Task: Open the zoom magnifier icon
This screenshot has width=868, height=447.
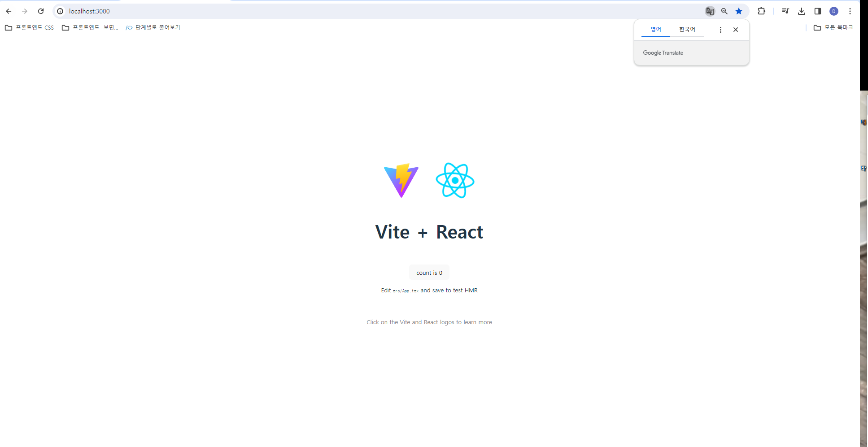Action: [724, 11]
